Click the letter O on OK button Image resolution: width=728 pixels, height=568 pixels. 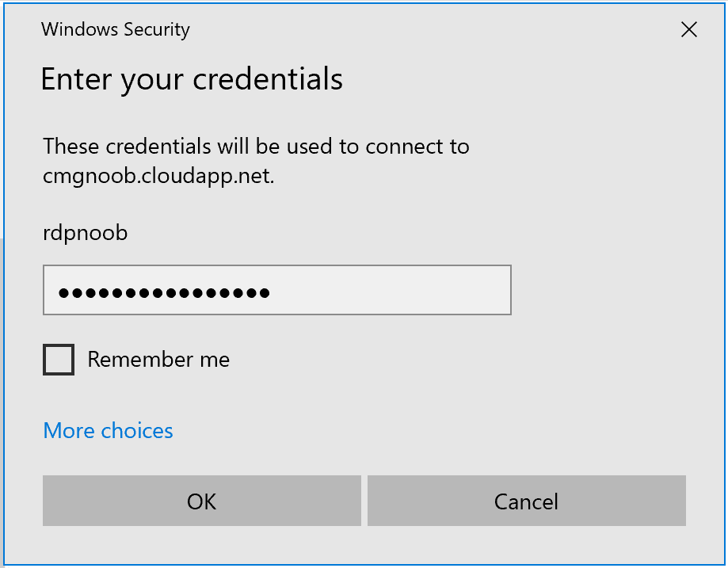[195, 501]
